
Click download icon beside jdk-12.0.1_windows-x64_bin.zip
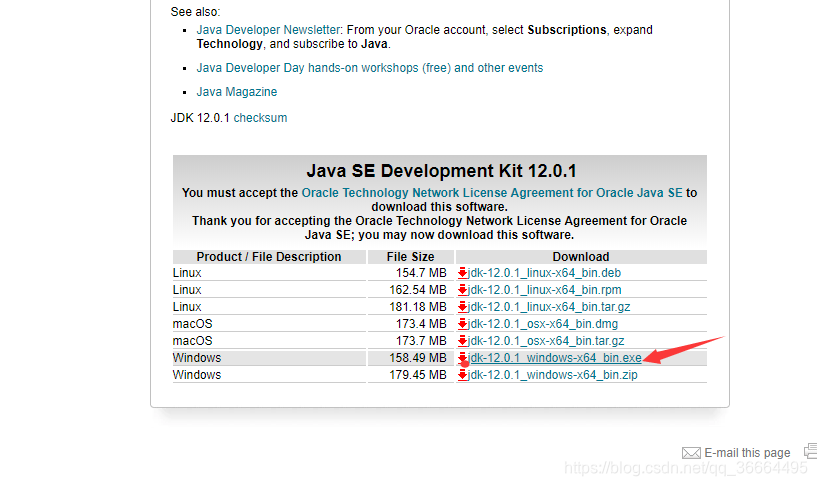462,375
